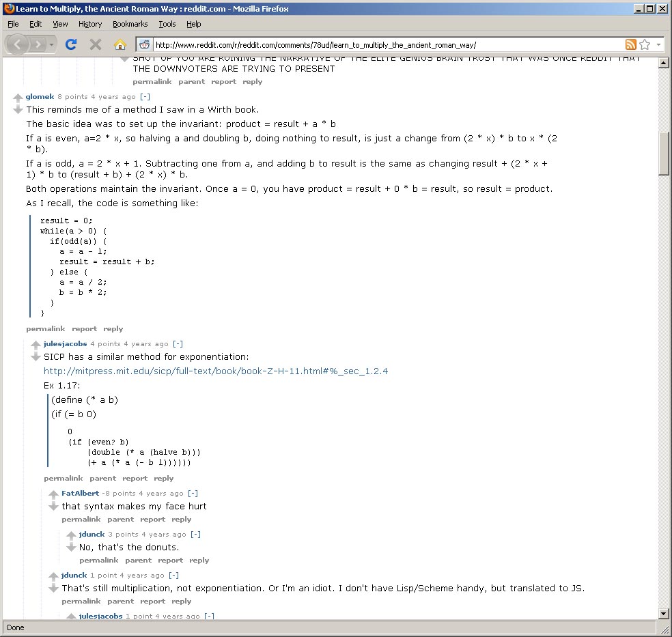This screenshot has height=637, width=672.
Task: Open the View menu
Action: coord(60,24)
